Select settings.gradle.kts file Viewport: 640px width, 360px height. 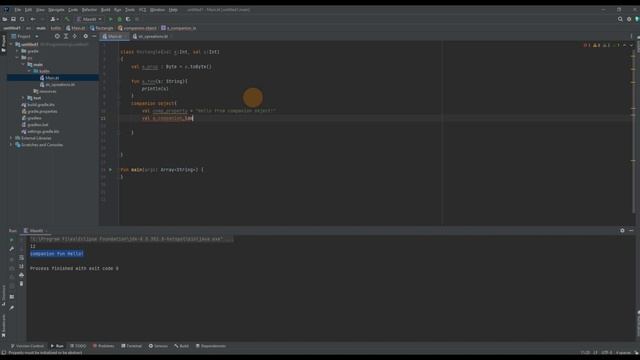[x=40, y=131]
